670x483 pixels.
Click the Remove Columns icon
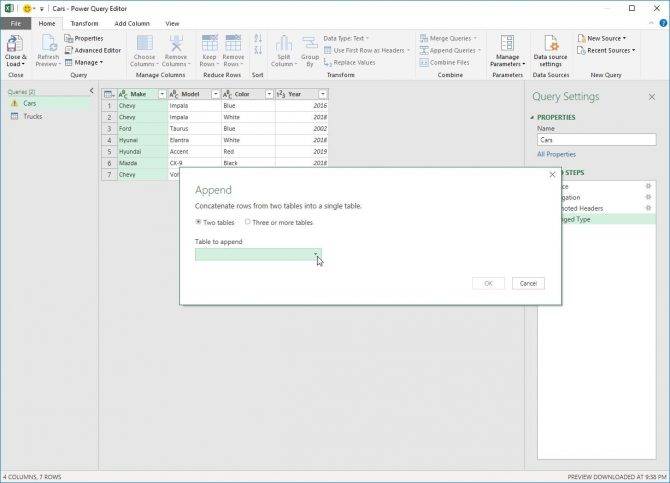point(176,44)
